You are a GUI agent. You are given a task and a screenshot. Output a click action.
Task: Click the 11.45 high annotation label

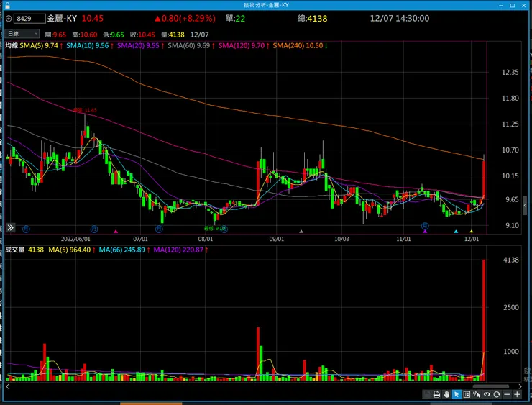click(x=85, y=110)
